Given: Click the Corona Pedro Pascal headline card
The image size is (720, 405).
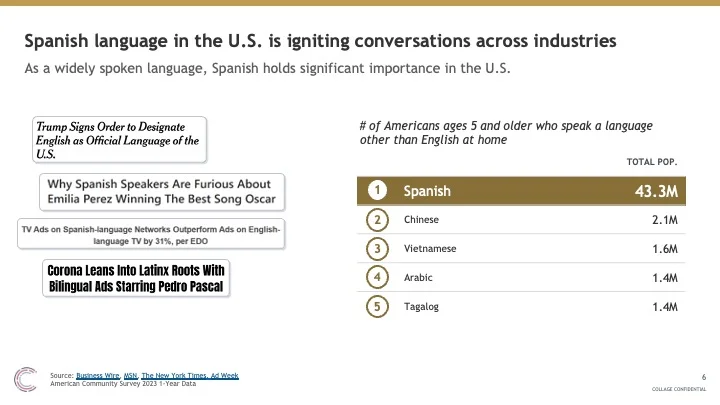Looking at the screenshot, I should (136, 278).
